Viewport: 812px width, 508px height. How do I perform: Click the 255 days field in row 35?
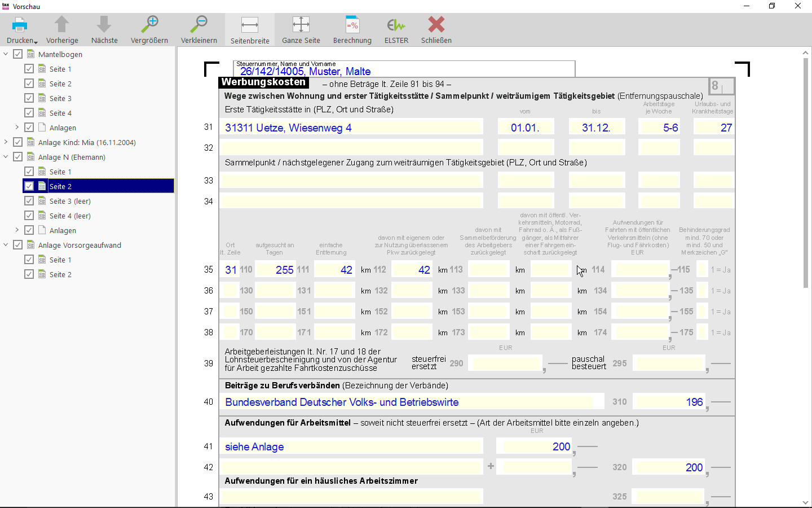pyautogui.click(x=275, y=269)
